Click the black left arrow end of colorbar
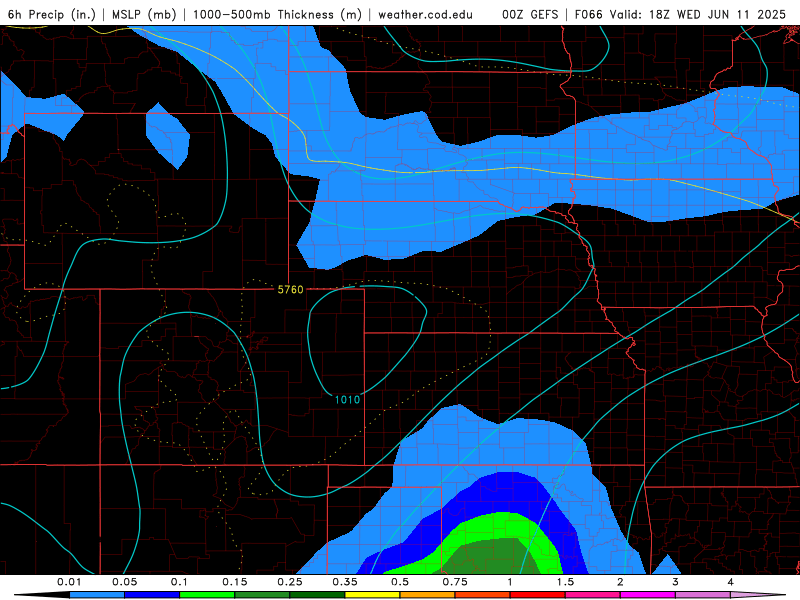Image resolution: width=800 pixels, height=600 pixels. (x=42, y=595)
